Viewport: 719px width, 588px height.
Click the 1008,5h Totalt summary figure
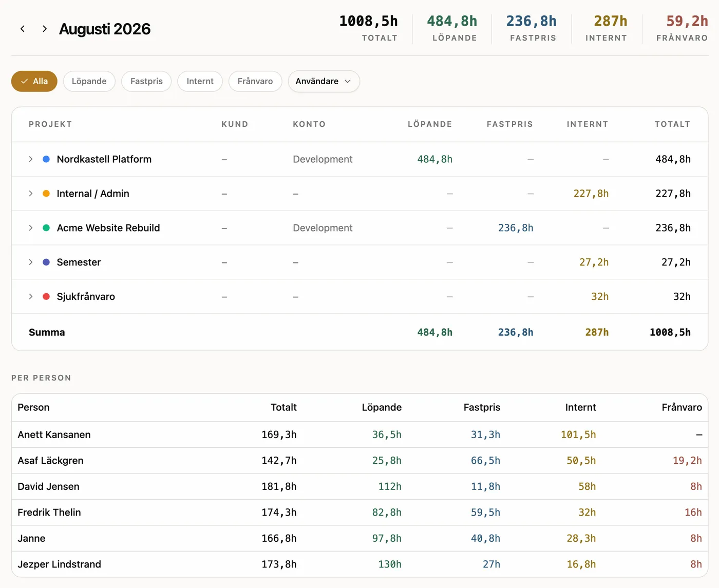click(368, 21)
